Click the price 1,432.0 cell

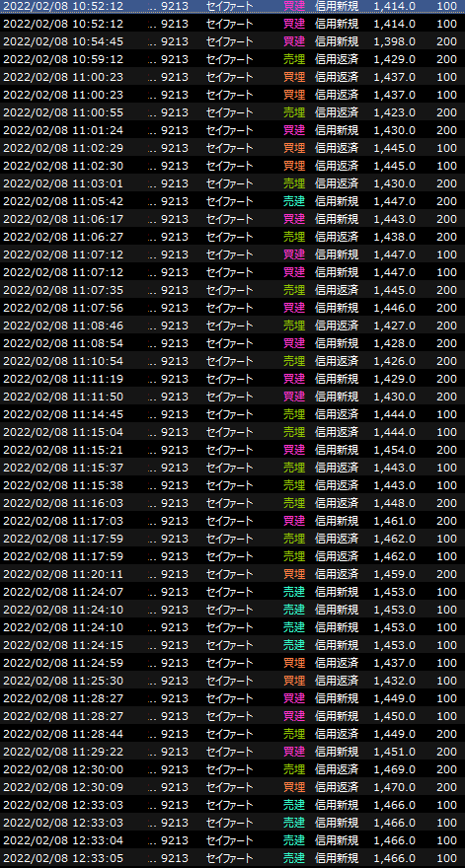click(395, 680)
